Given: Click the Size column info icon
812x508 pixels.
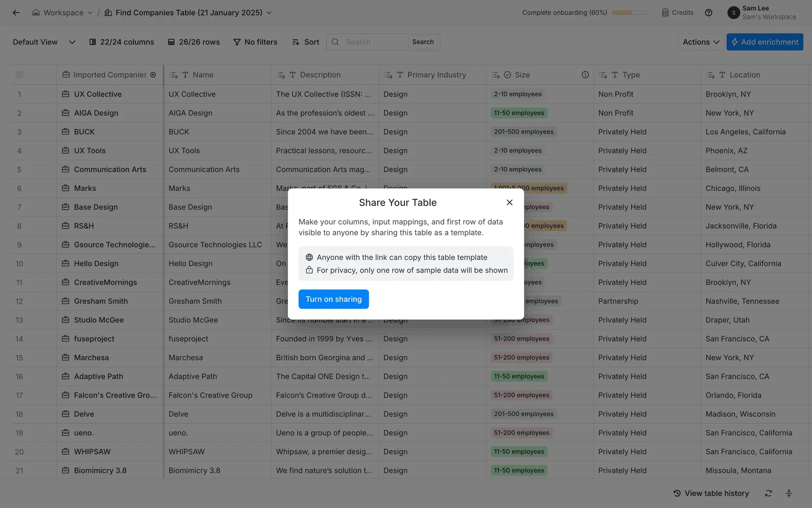Looking at the screenshot, I should click(x=585, y=75).
